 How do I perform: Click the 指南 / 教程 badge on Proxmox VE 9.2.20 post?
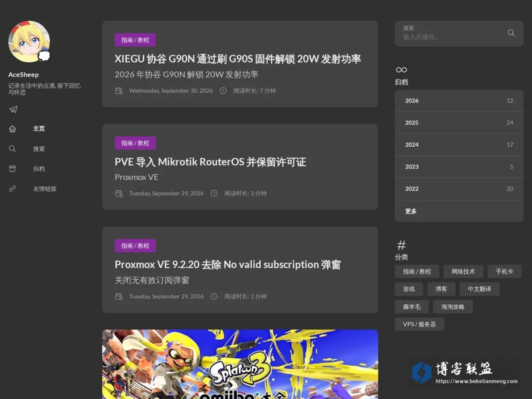tap(135, 246)
